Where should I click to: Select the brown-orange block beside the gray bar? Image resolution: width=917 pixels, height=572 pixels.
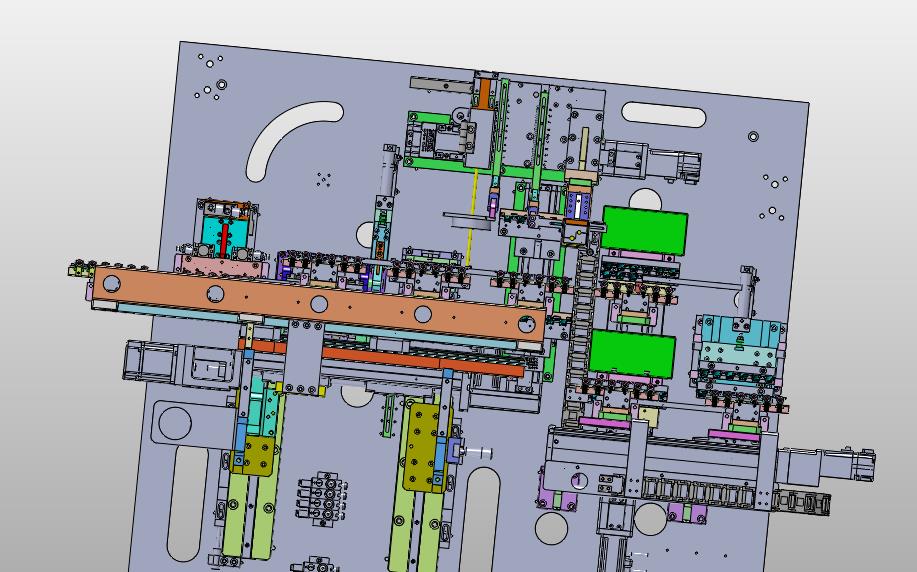(x=483, y=94)
